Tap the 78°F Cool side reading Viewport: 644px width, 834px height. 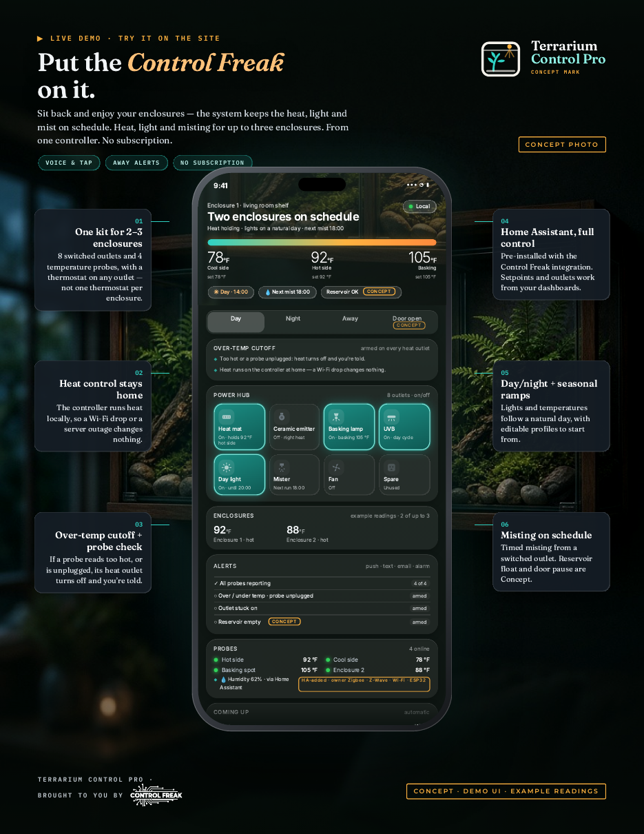pos(220,265)
